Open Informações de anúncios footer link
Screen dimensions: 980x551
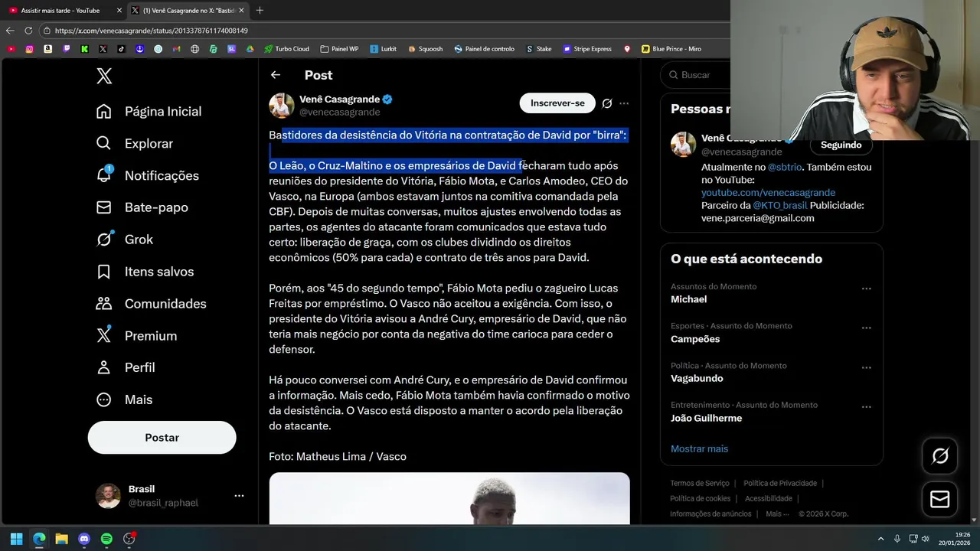coord(710,514)
